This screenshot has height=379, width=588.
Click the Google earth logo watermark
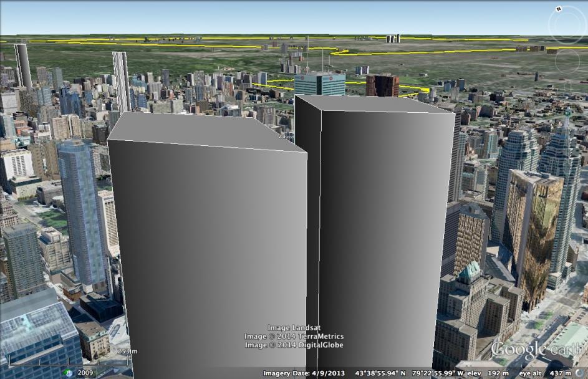[x=537, y=349]
